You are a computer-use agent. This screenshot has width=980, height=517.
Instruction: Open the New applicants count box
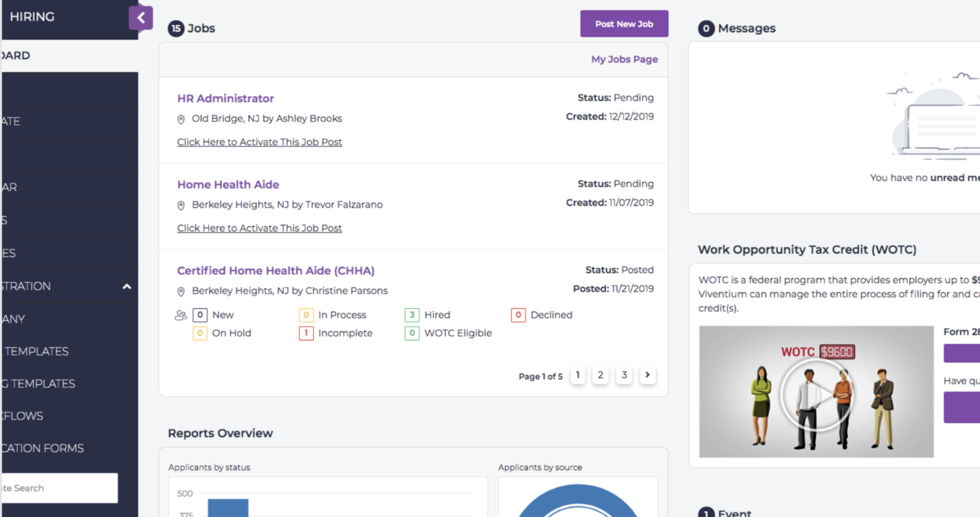[200, 315]
